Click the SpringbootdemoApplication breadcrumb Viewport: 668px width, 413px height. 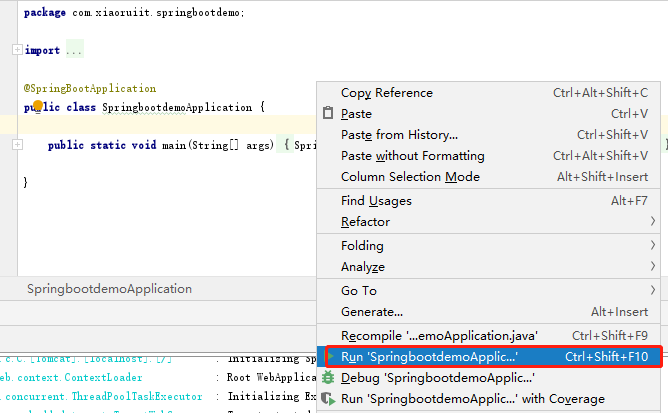(109, 289)
